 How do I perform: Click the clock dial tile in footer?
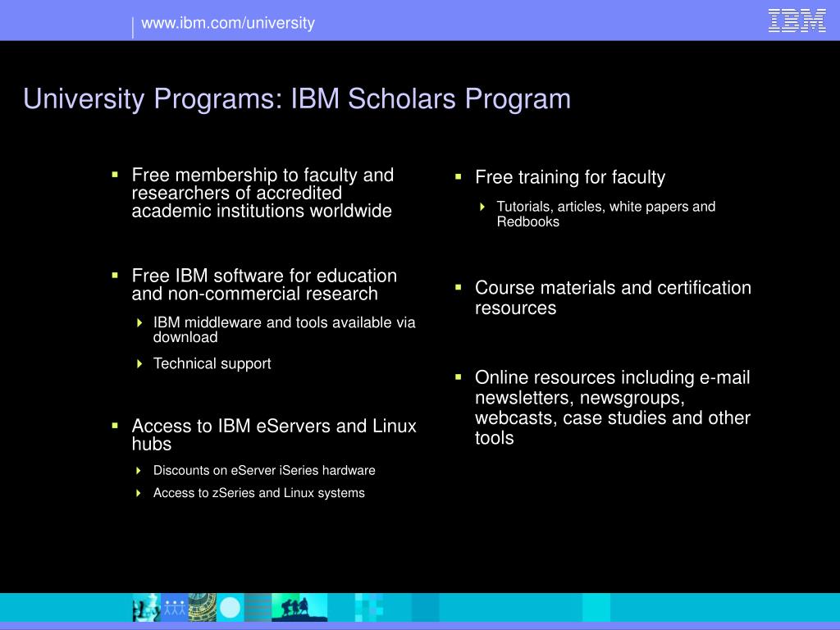203,608
